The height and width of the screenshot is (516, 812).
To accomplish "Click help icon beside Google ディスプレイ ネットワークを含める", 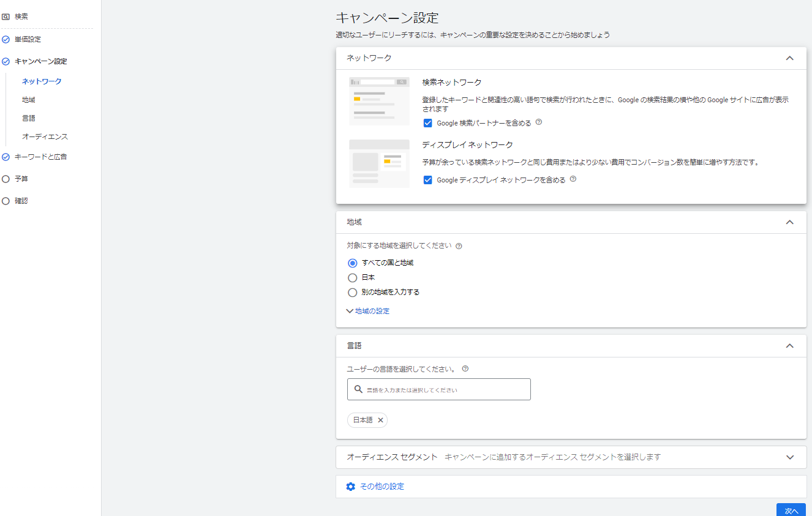I will click(x=573, y=179).
